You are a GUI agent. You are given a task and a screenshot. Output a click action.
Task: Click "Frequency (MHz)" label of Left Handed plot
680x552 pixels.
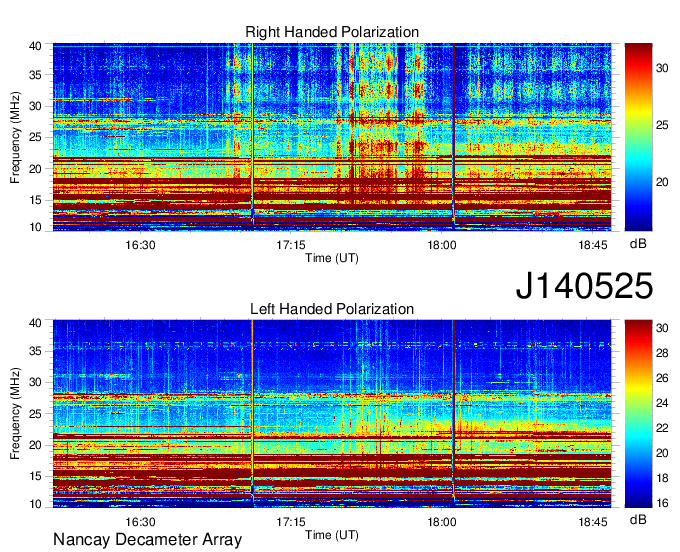[15, 414]
